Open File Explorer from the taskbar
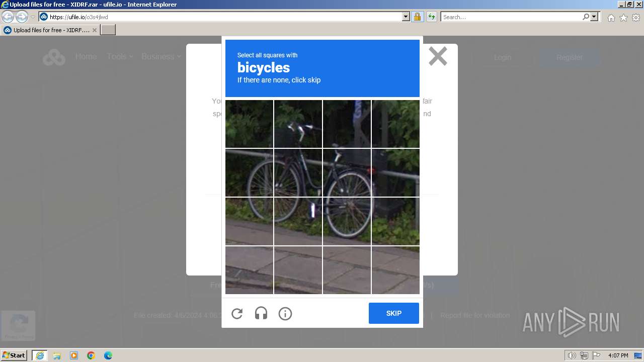Screen dimensions: 644x362 [57, 355]
